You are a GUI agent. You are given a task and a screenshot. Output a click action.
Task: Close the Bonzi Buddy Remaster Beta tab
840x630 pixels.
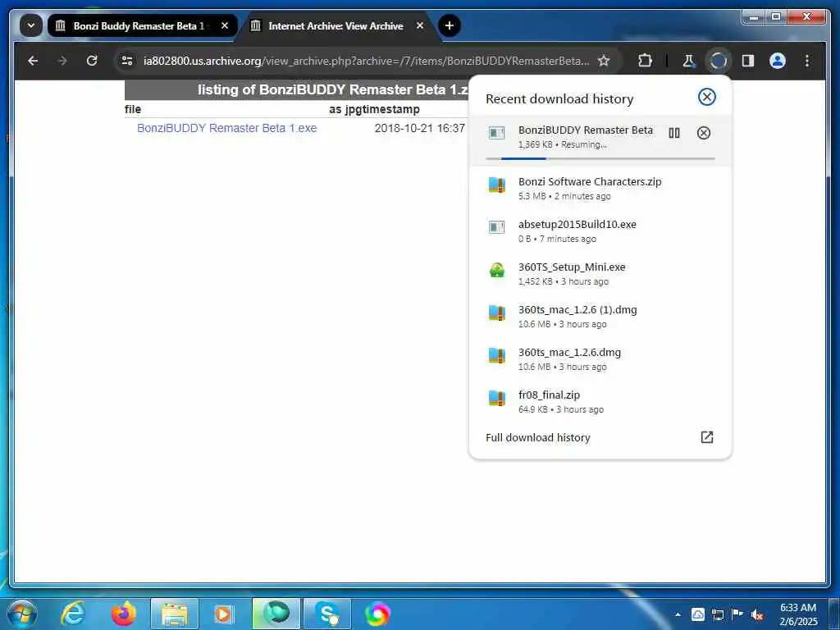tap(225, 25)
